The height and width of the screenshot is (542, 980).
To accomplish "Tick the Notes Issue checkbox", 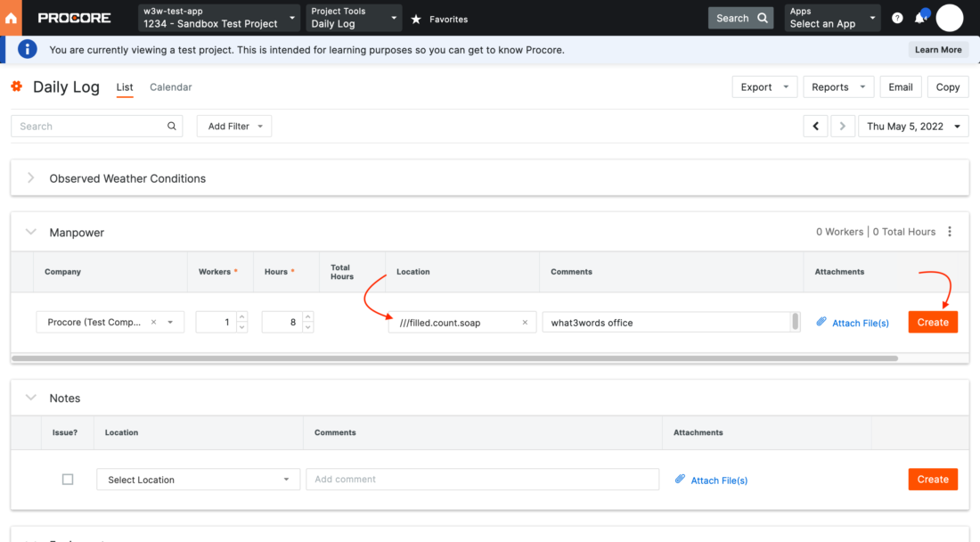I will coord(68,480).
